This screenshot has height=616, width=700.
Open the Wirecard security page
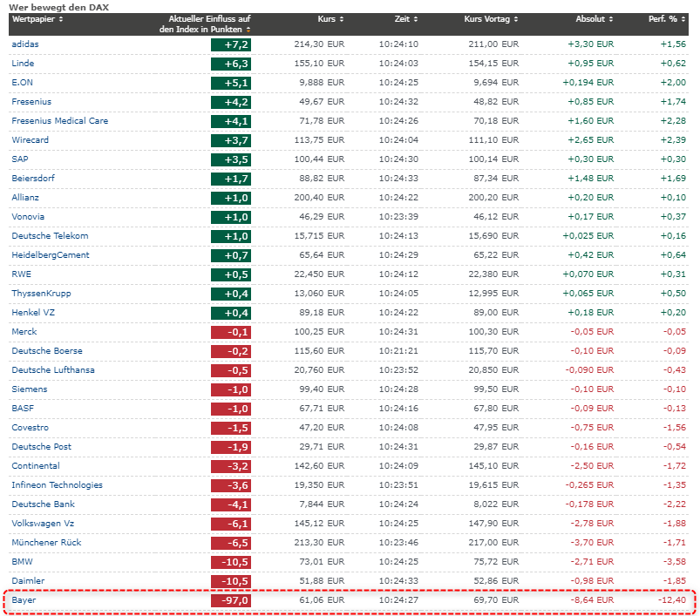30,139
